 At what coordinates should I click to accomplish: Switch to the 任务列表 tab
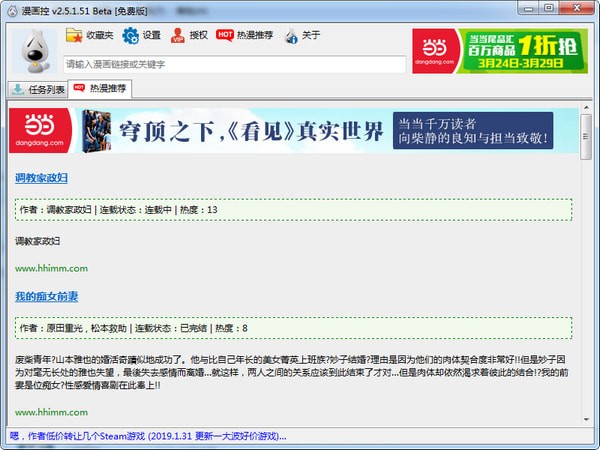click(x=38, y=89)
